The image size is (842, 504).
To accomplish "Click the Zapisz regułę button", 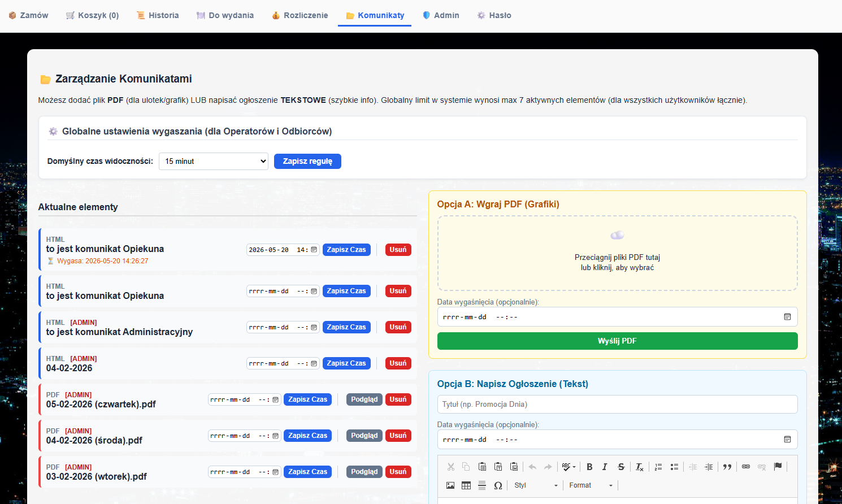I will (307, 161).
